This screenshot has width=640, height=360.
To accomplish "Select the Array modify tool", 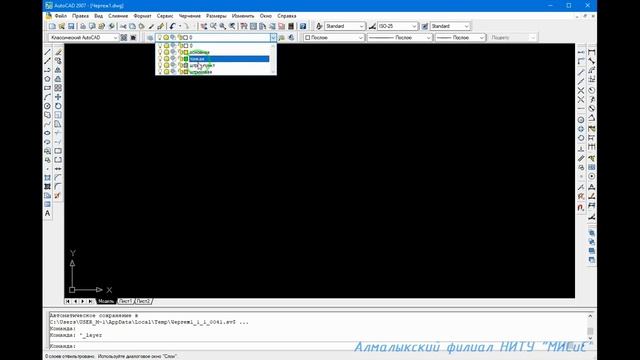I will pyautogui.click(x=58, y=88).
